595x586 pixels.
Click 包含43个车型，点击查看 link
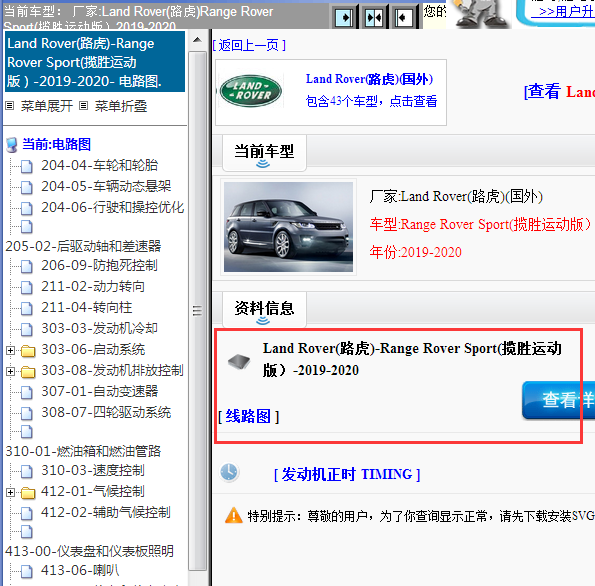point(371,101)
